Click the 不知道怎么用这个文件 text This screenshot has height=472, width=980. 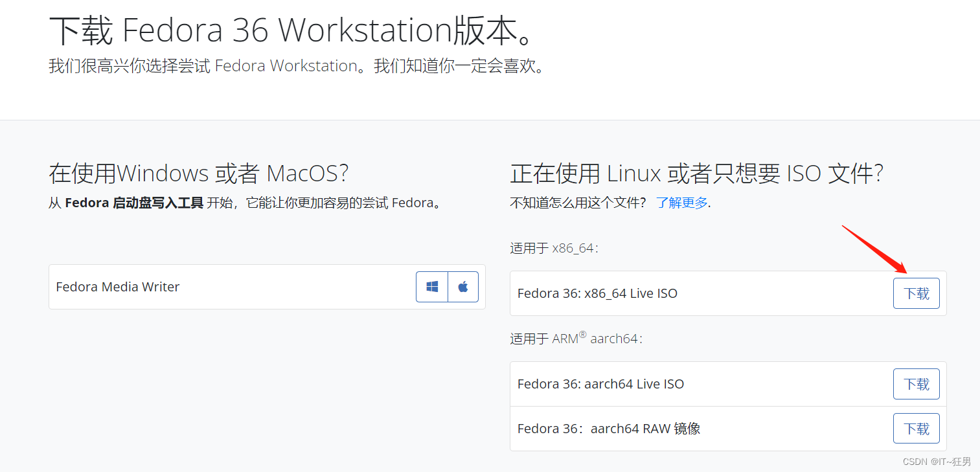coord(578,203)
